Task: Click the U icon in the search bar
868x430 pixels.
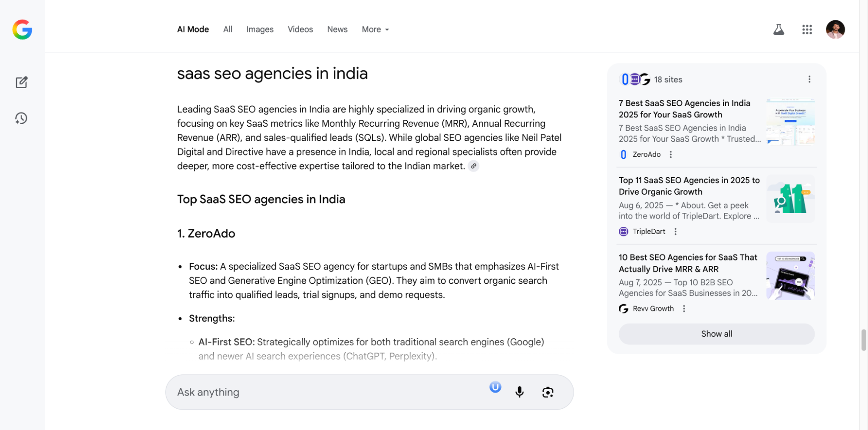Action: click(495, 387)
